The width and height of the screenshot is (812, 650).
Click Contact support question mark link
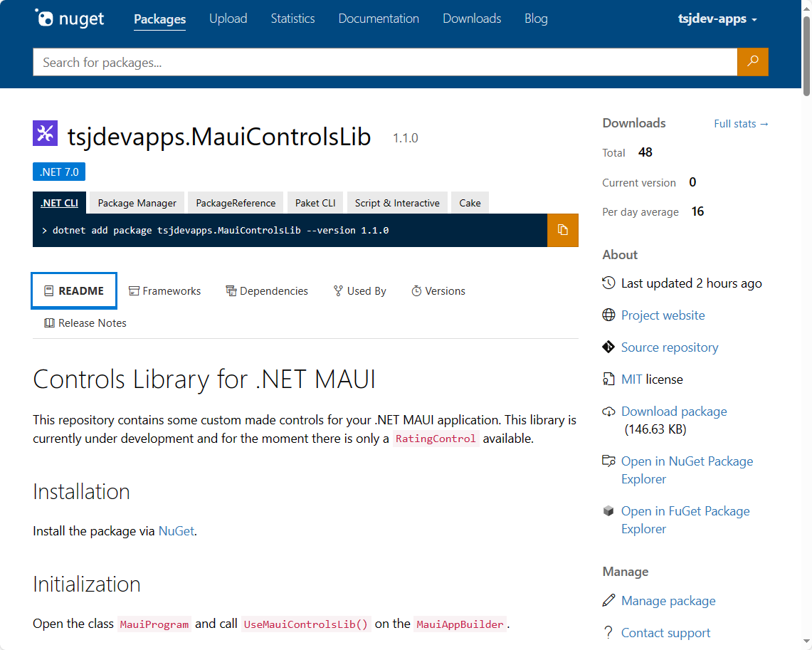[665, 633]
